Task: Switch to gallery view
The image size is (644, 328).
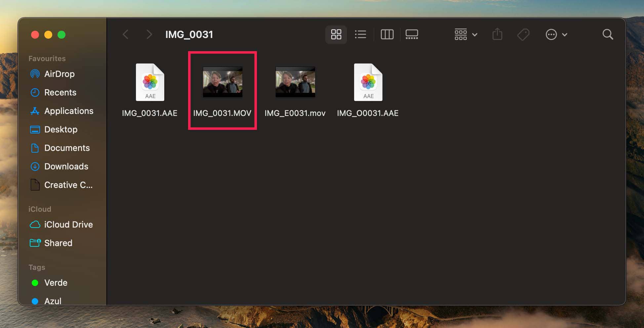Action: click(x=411, y=34)
